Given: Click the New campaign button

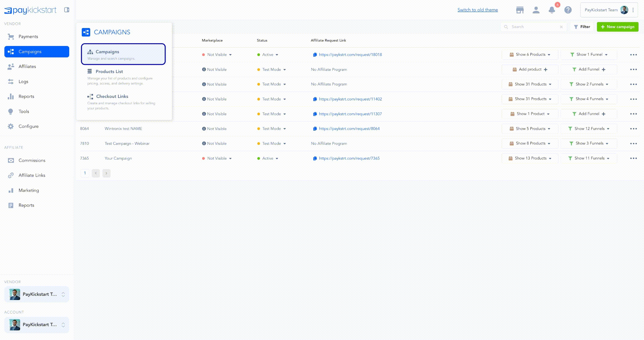Looking at the screenshot, I should coord(618,27).
